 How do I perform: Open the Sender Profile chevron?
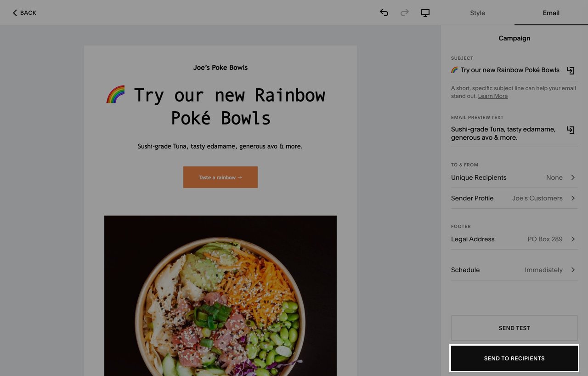click(x=573, y=198)
